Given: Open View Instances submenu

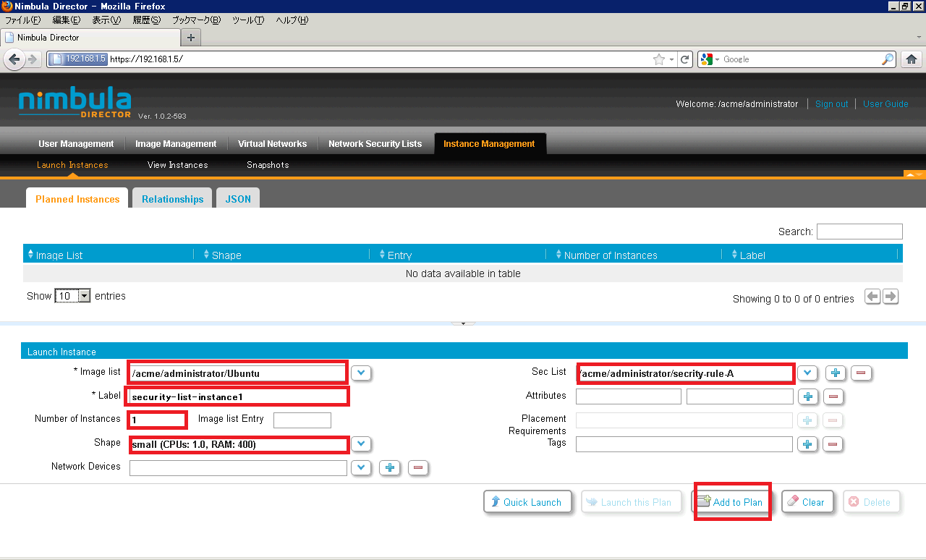Looking at the screenshot, I should (177, 165).
